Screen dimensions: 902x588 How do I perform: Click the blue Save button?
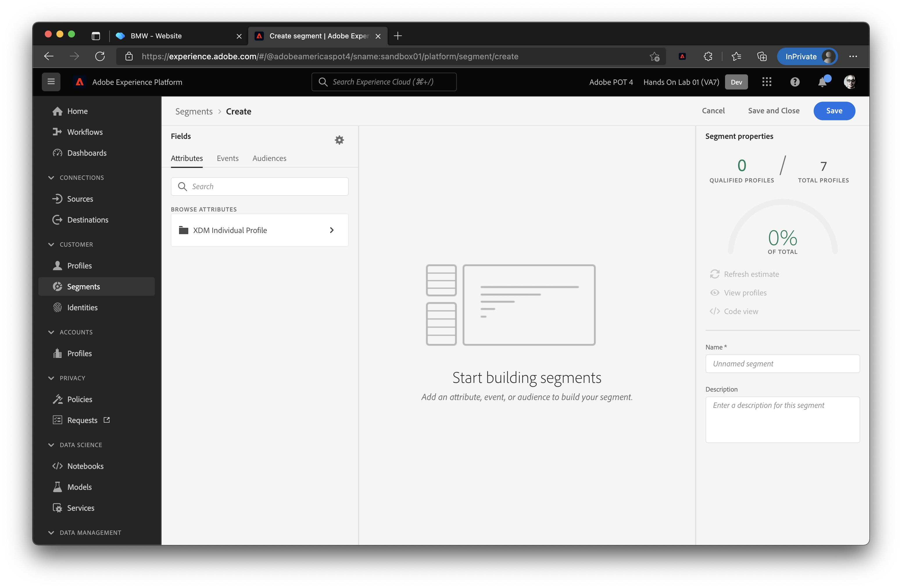tap(834, 111)
